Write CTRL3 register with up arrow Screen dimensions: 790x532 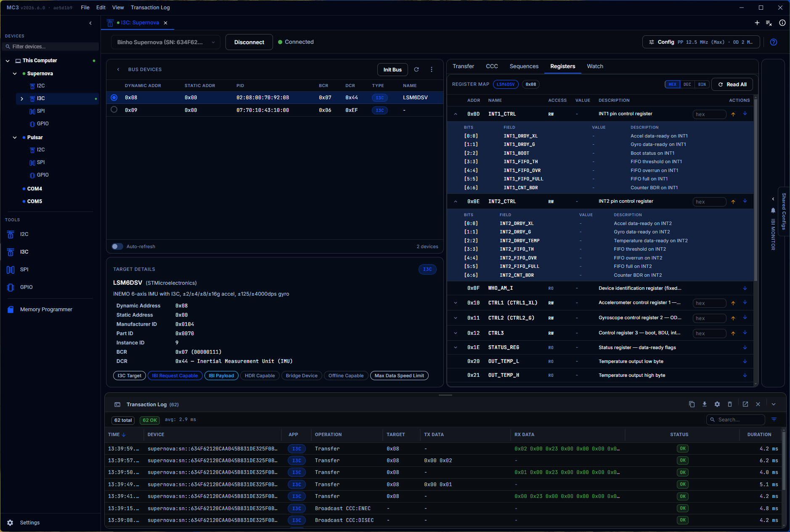click(x=733, y=333)
